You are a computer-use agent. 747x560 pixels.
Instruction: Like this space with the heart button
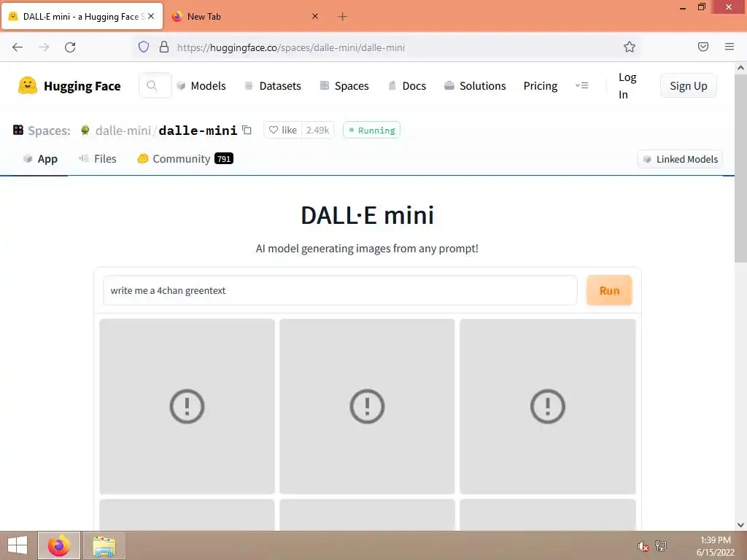[x=283, y=130]
